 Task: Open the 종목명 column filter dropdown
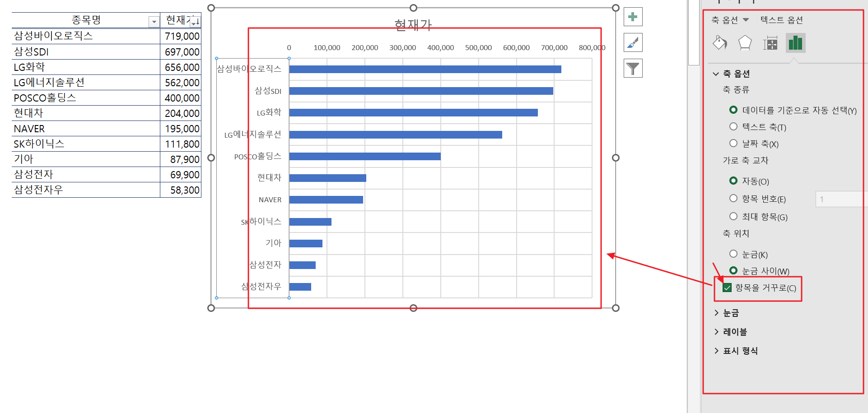pyautogui.click(x=154, y=21)
